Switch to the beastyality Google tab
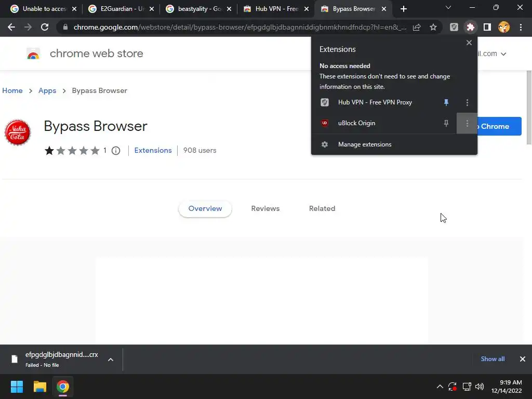The image size is (532, 399). [x=198, y=9]
